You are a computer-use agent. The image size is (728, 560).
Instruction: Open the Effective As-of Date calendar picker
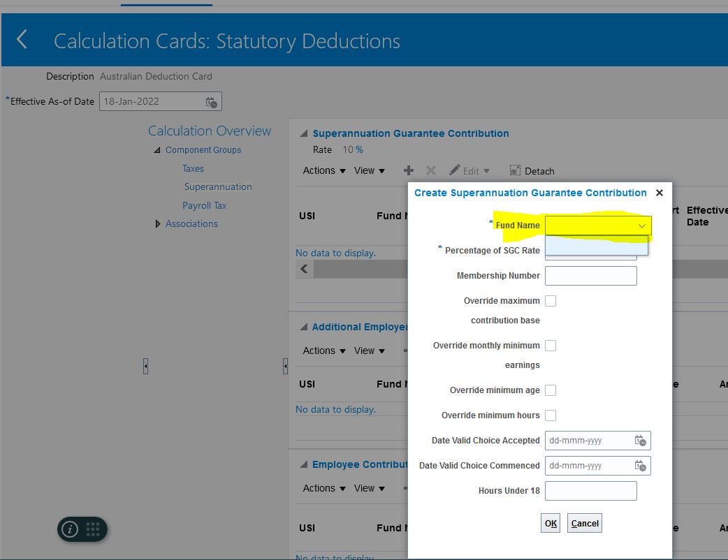(212, 101)
